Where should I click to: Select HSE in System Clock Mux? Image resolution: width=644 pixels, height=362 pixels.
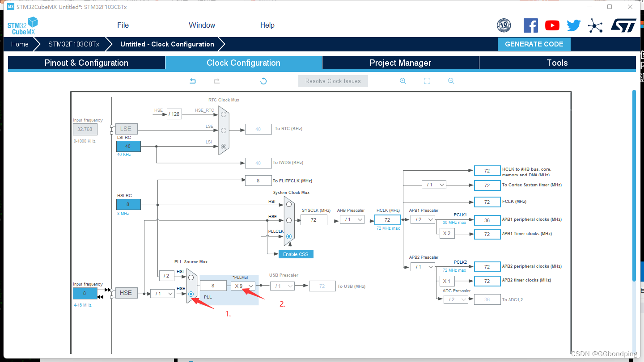tap(289, 220)
